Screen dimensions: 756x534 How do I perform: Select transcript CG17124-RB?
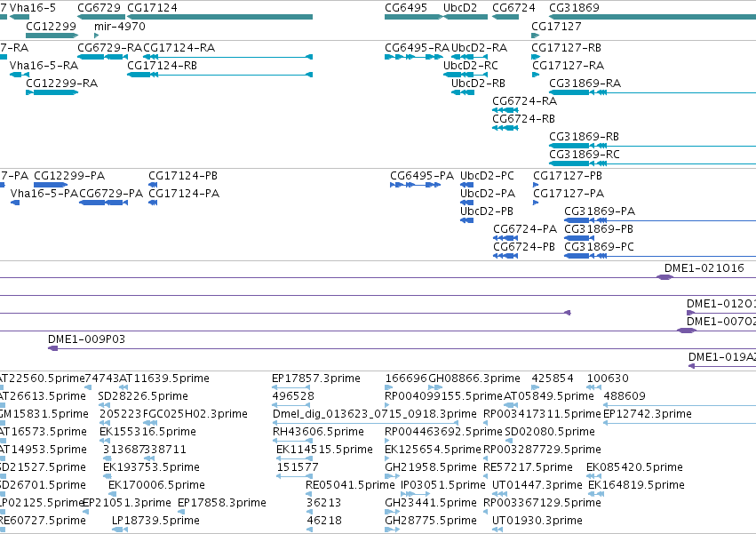pyautogui.click(x=162, y=66)
